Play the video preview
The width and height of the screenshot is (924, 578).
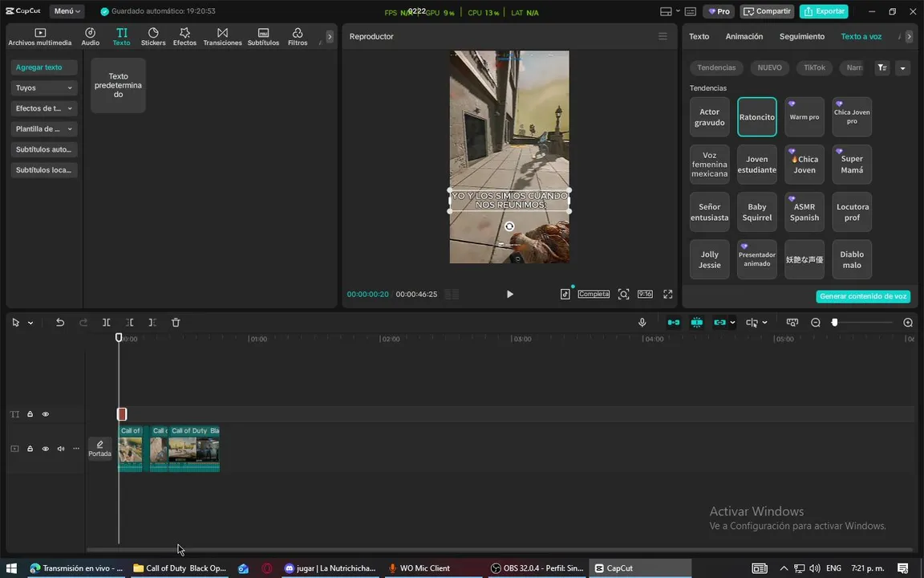[510, 295]
